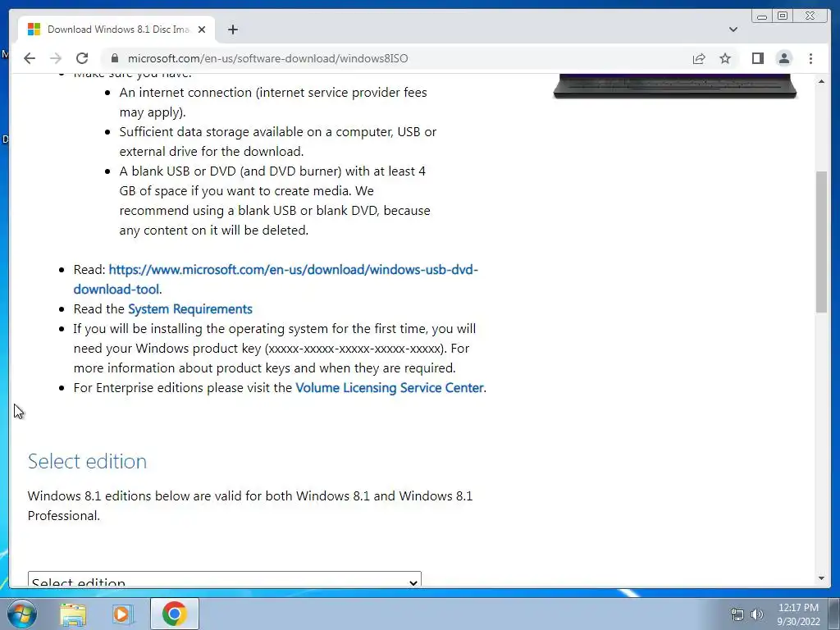840x630 pixels.
Task: Visit the Volume Licensing Service Center link
Action: [x=390, y=388]
